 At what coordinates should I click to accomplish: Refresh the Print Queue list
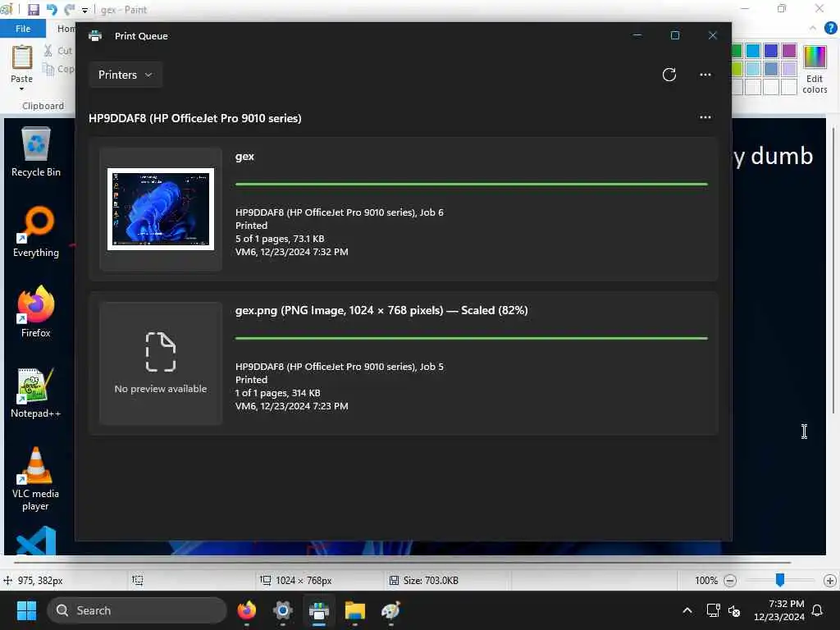669,75
